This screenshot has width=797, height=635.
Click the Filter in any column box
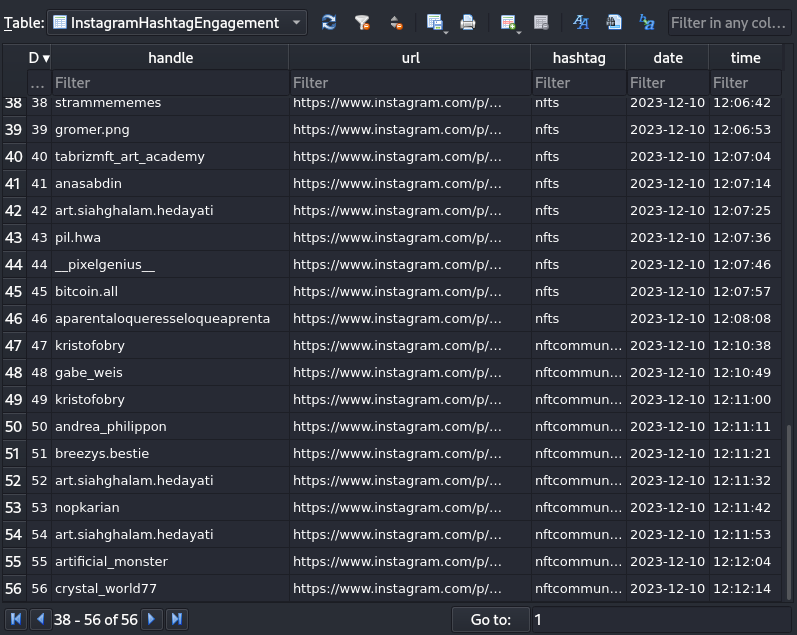729,23
